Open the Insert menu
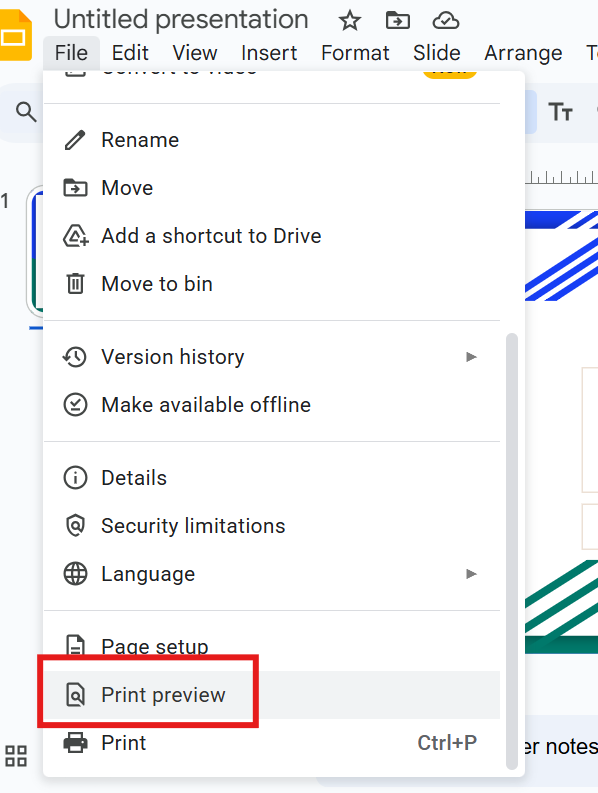The height and width of the screenshot is (793, 598). [x=269, y=53]
